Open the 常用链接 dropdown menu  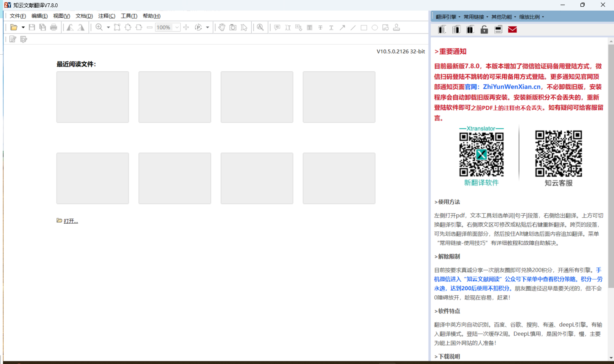(x=476, y=17)
